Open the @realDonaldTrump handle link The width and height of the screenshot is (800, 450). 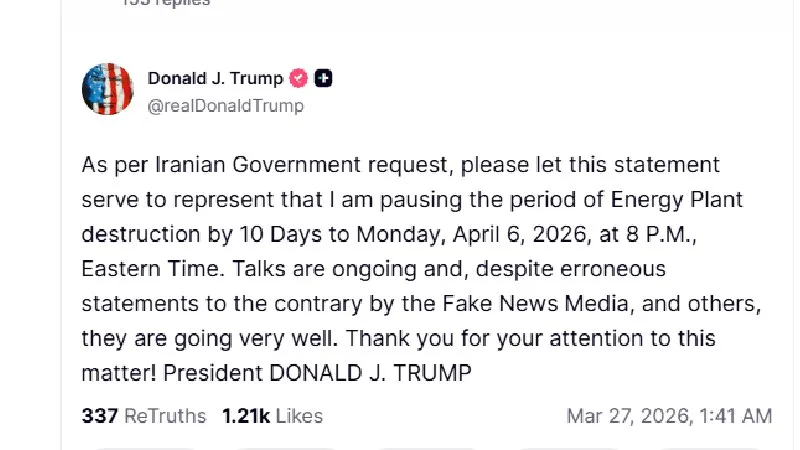(x=225, y=106)
